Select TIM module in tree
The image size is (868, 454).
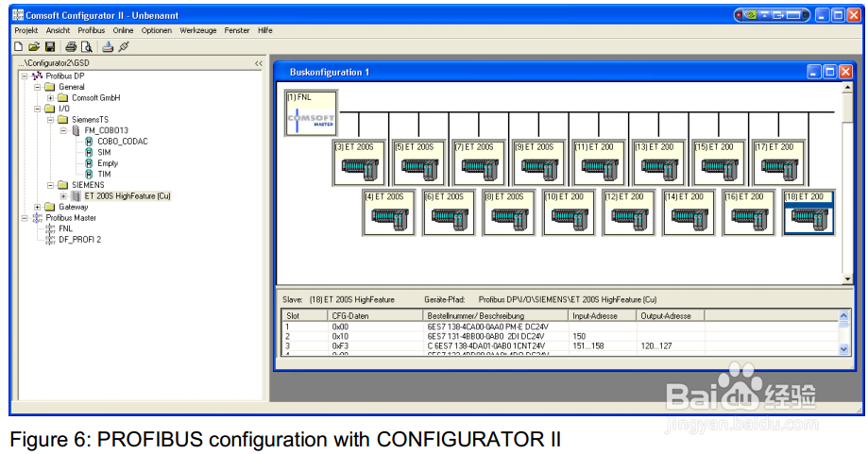click(x=104, y=175)
